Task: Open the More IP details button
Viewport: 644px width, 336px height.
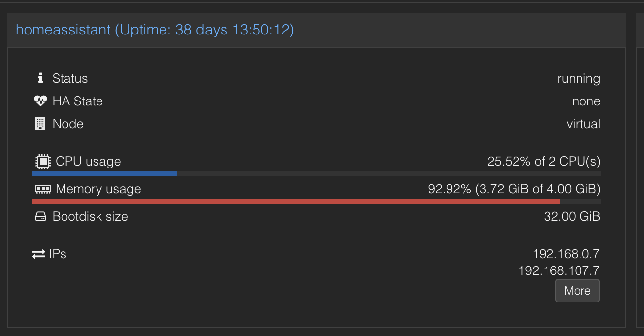Action: coord(577,291)
